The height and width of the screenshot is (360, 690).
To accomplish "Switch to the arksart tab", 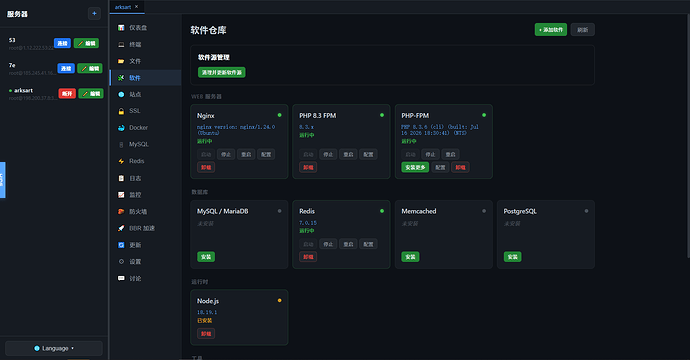I will [123, 7].
